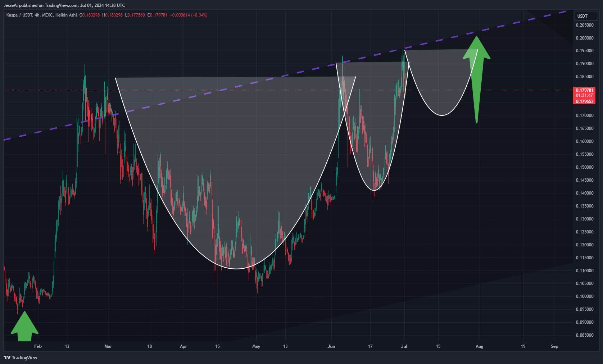603x364 pixels.
Task: Click the Heikin Ashi chart type text
Action: [x=66, y=15]
